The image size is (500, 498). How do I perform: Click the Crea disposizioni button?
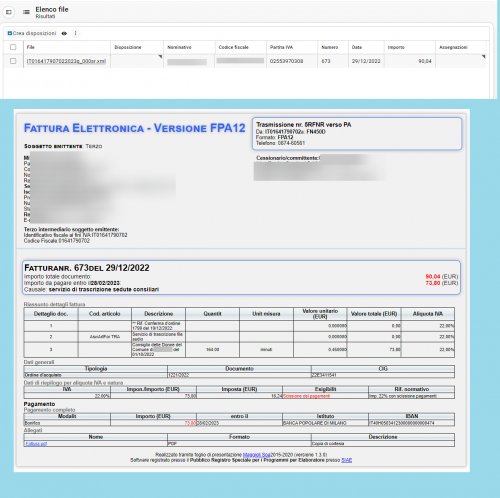tap(32, 33)
